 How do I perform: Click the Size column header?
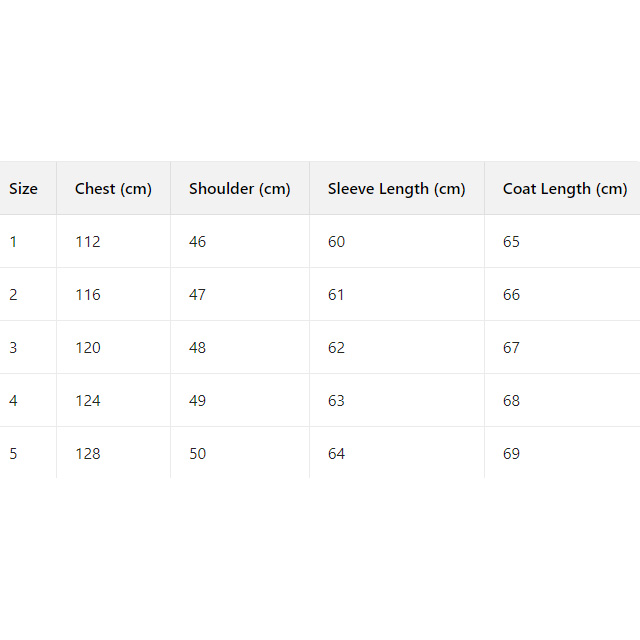(x=23, y=189)
